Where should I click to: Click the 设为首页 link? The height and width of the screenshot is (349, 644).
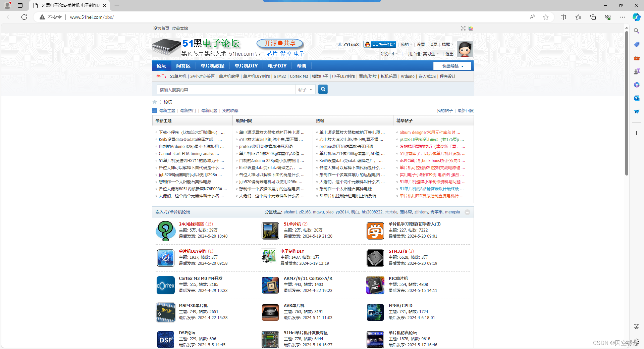click(x=161, y=29)
